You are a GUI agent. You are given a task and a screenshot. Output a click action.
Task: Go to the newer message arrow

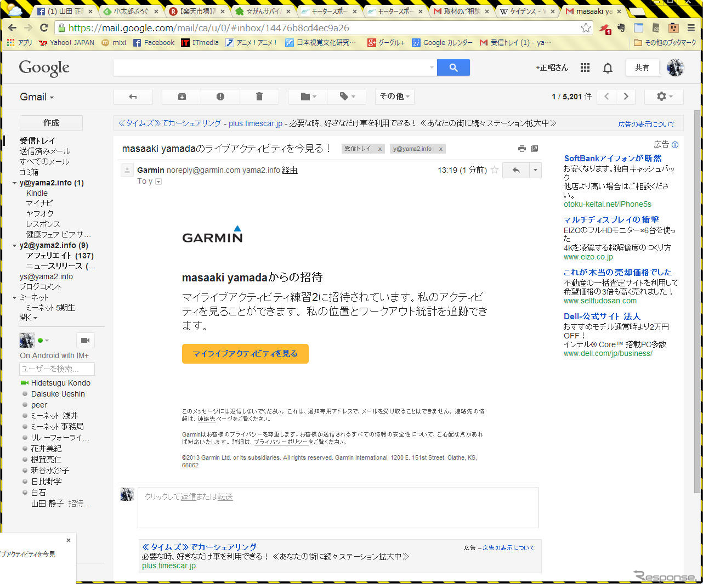click(606, 97)
